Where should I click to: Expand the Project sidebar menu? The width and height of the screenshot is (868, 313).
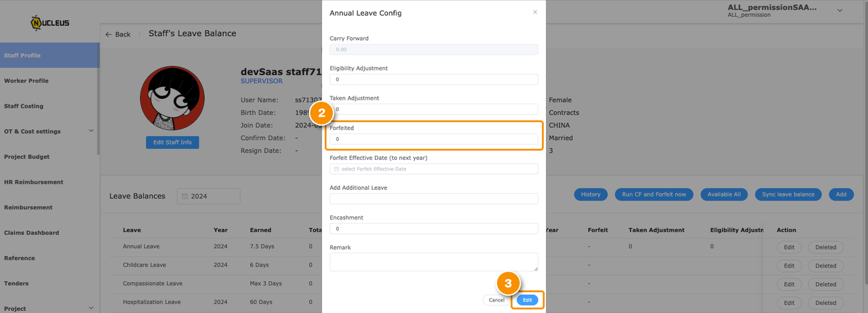click(92, 308)
